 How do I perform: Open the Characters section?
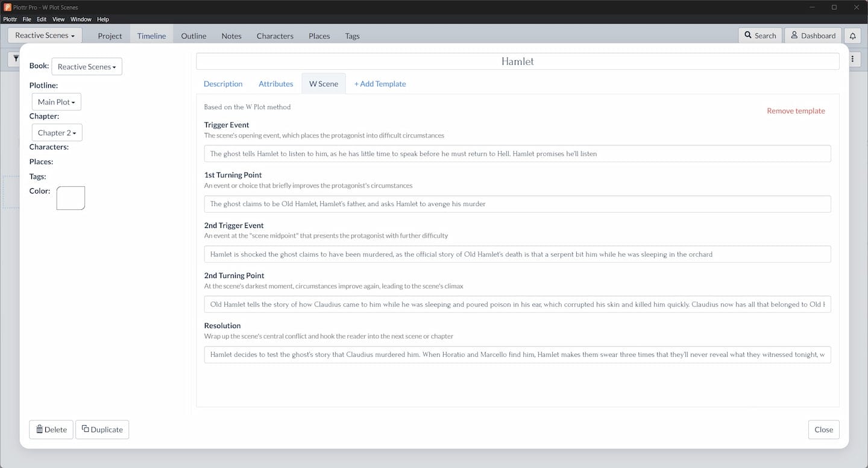pos(275,36)
